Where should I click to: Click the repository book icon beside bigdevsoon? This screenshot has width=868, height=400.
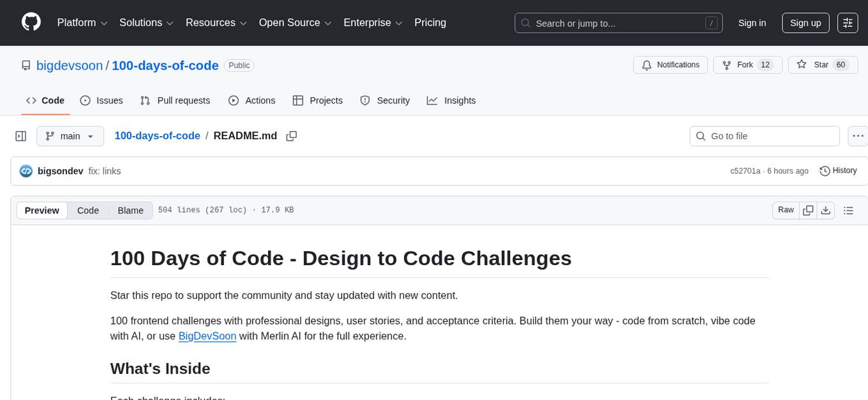coord(26,65)
